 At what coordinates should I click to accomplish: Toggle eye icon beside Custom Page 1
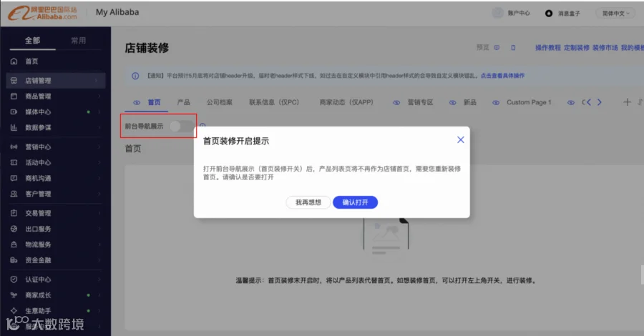coord(496,102)
